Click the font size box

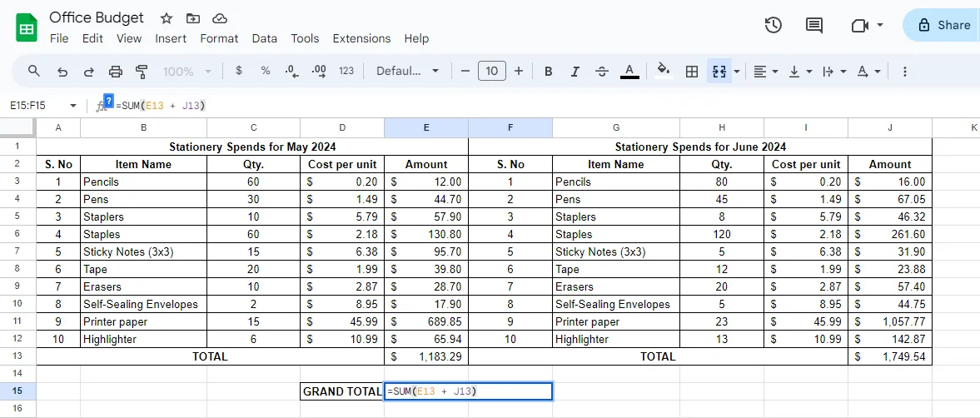click(492, 72)
